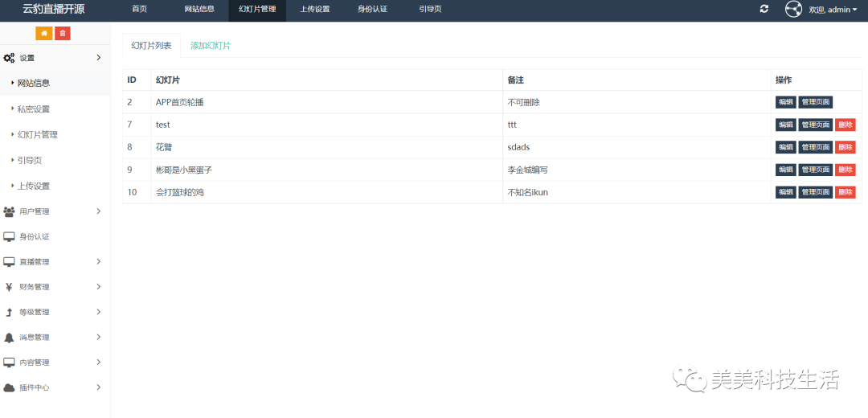Select 幻灯片管理 in top navigation
The height and width of the screenshot is (418, 868).
pyautogui.click(x=257, y=10)
